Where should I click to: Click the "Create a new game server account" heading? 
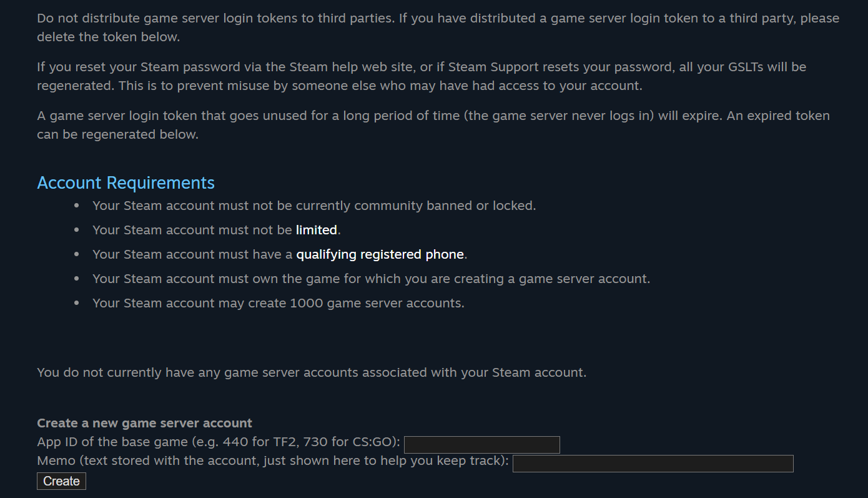144,423
